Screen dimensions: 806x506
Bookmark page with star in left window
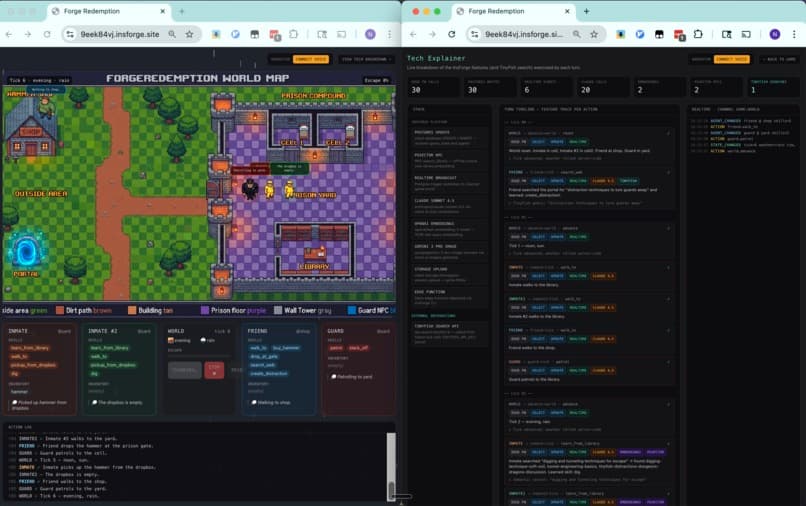pyautogui.click(x=189, y=34)
